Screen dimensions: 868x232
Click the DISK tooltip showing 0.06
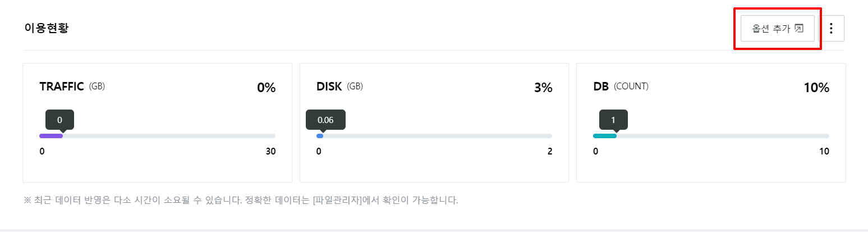pos(325,120)
